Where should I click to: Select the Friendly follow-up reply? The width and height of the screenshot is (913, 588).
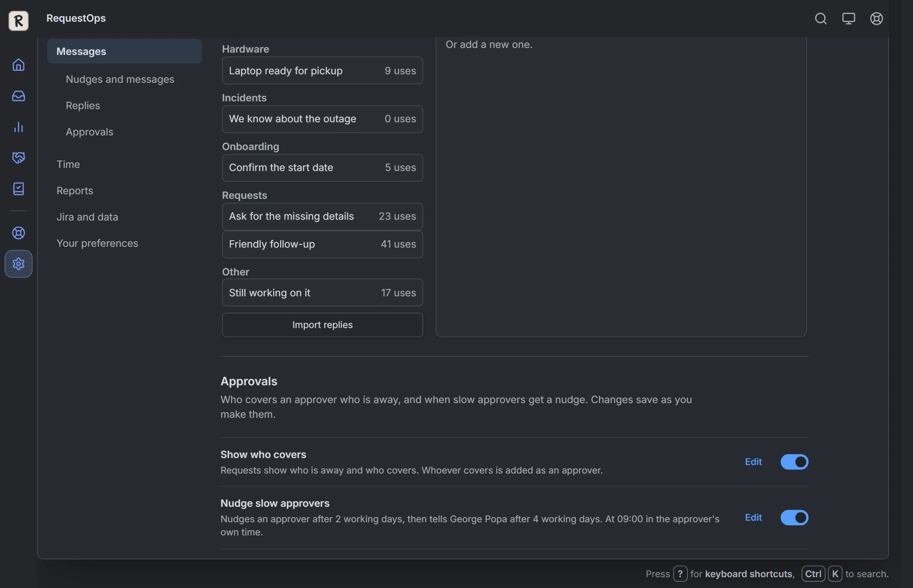(x=322, y=244)
